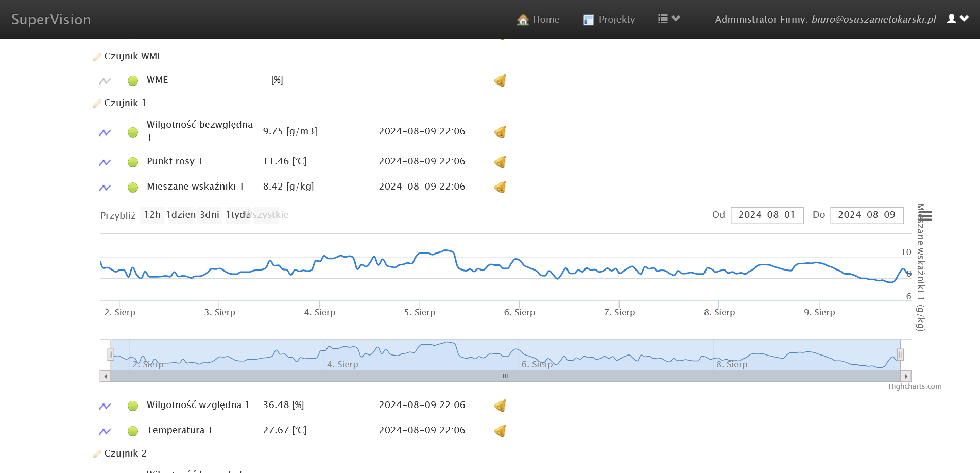Click Czujnik 1 section heading
The height and width of the screenshot is (473, 980).
point(125,103)
